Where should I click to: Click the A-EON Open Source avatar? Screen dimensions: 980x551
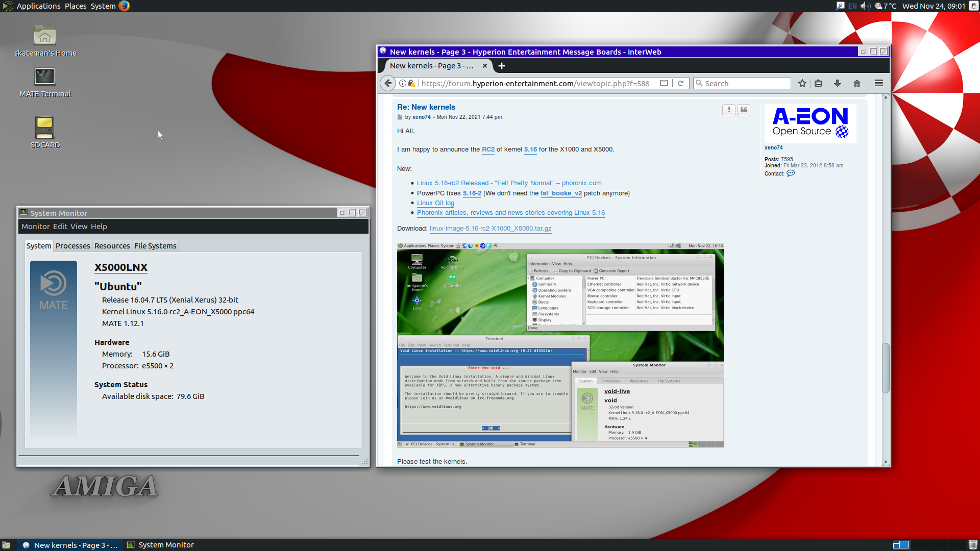pos(810,123)
